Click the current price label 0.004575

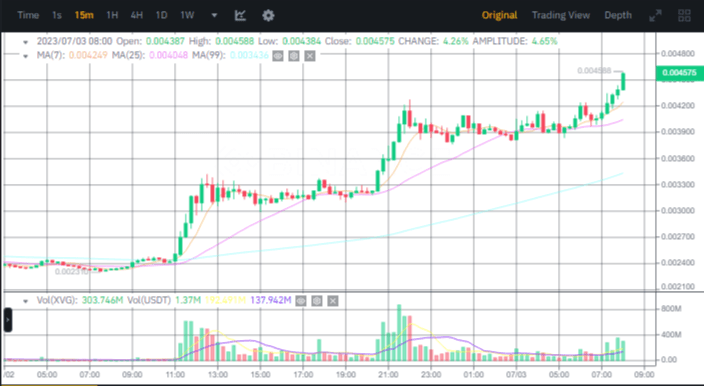coord(679,73)
